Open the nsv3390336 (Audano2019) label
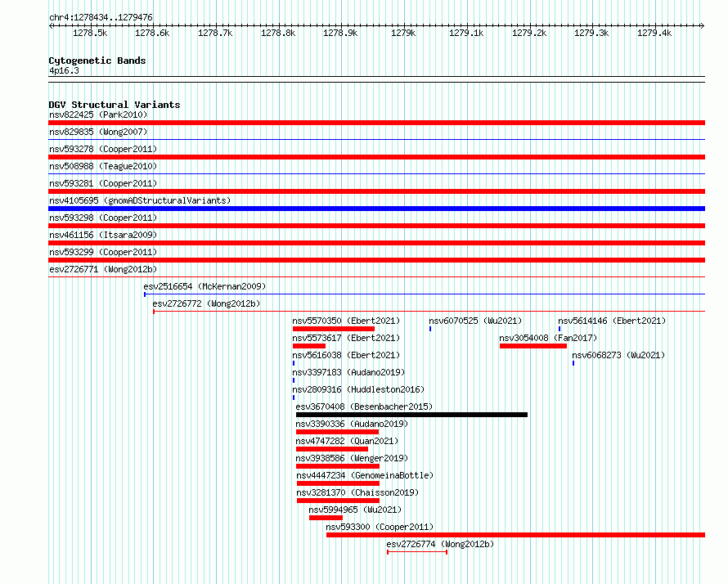Image resolution: width=728 pixels, height=584 pixels. [352, 424]
